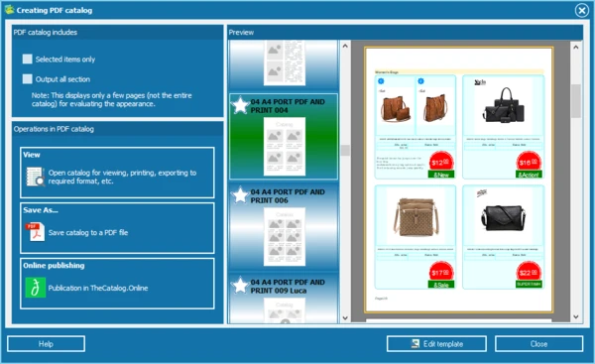Open catalog with the View operation
Image resolution: width=595 pixels, height=364 pixels.
point(117,173)
